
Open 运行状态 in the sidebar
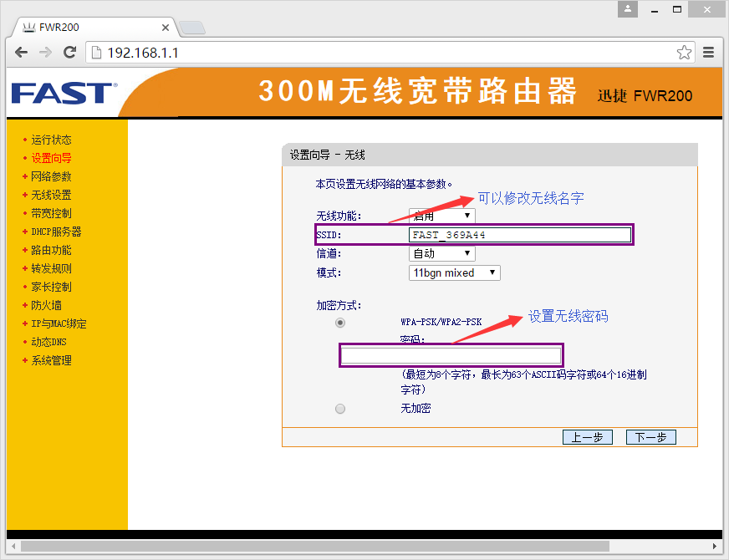click(51, 140)
